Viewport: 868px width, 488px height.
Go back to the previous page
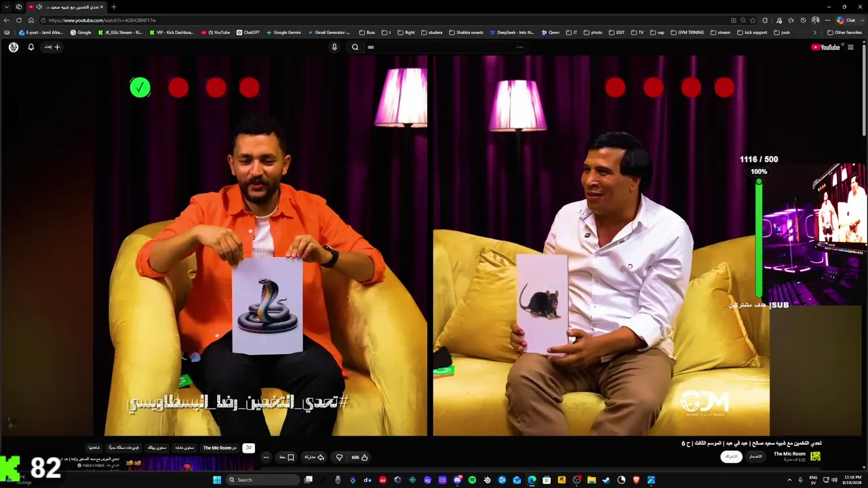point(7,20)
